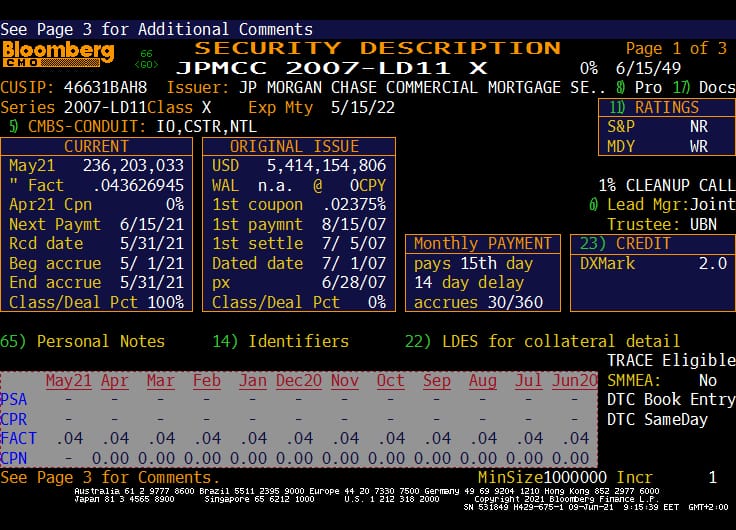Click the 14 day delay line
Viewport: 736px width, 530px height.
pyautogui.click(x=469, y=283)
